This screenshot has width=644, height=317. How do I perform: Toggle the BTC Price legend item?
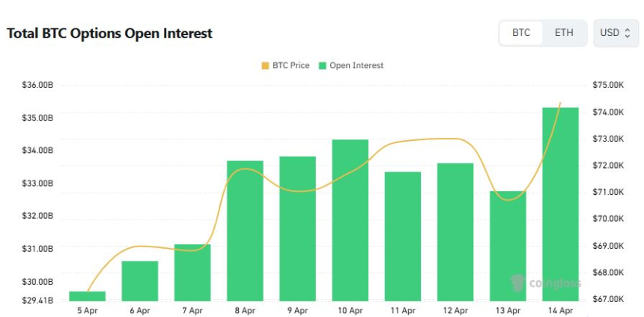pos(285,66)
